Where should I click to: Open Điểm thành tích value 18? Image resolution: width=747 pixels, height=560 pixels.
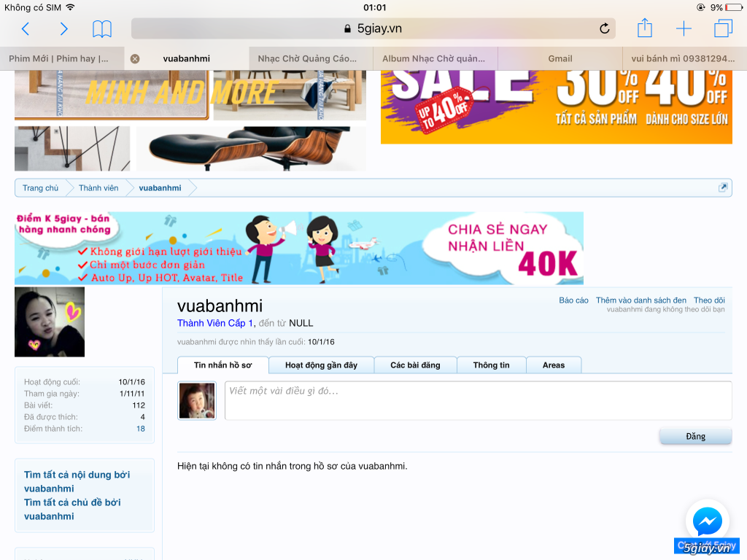(x=141, y=429)
